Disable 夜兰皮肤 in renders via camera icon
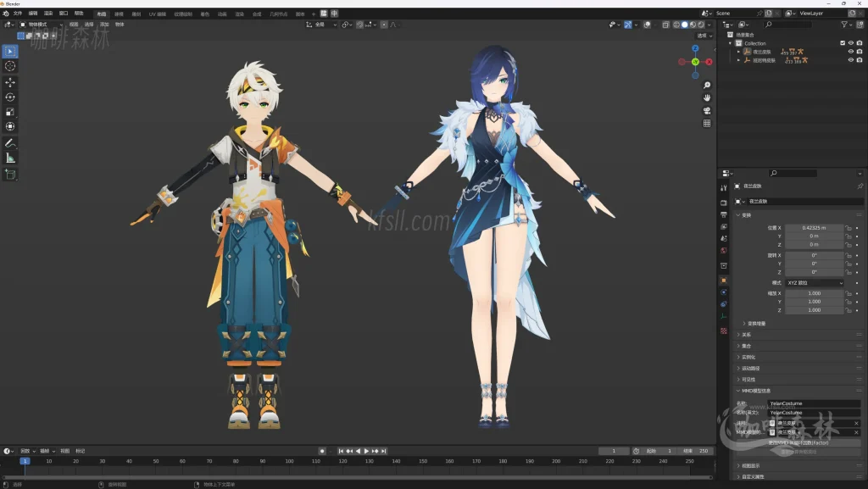This screenshot has height=489, width=868. pos(860,52)
